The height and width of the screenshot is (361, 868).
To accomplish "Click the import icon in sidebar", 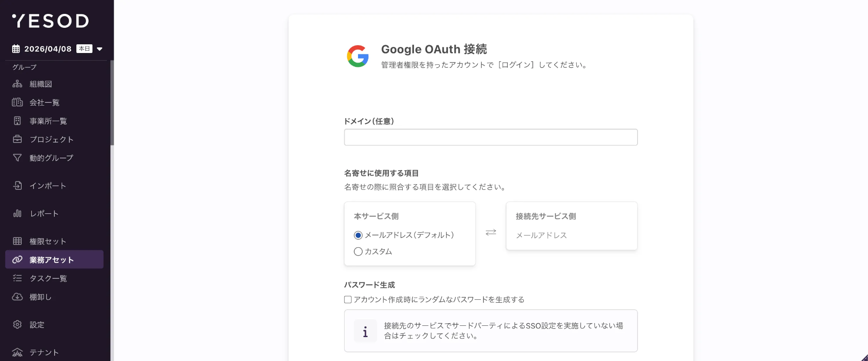I will (x=17, y=185).
